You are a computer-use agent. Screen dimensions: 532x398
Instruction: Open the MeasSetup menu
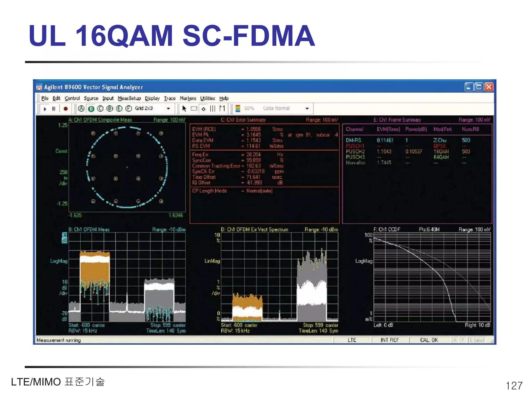tap(129, 98)
